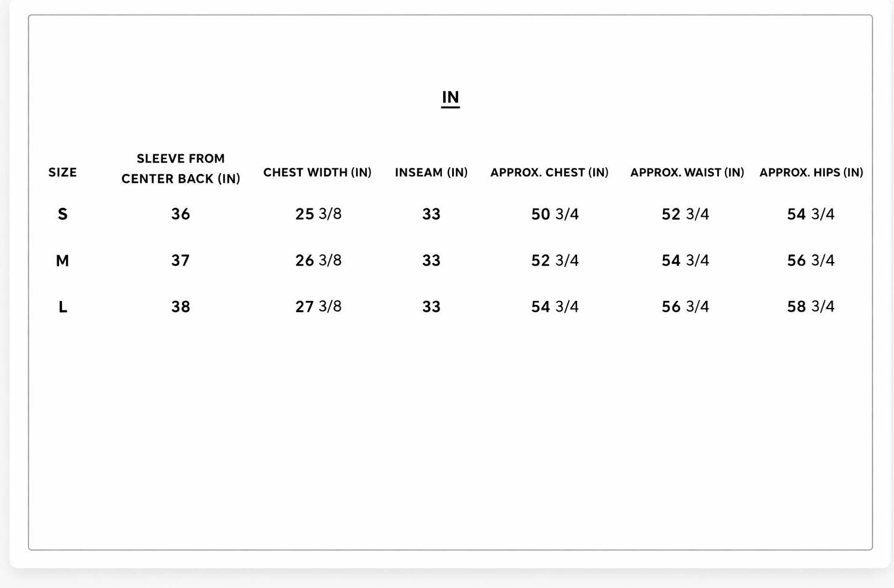This screenshot has height=588, width=894.
Task: Click the SIZE column header
Action: pyautogui.click(x=63, y=173)
